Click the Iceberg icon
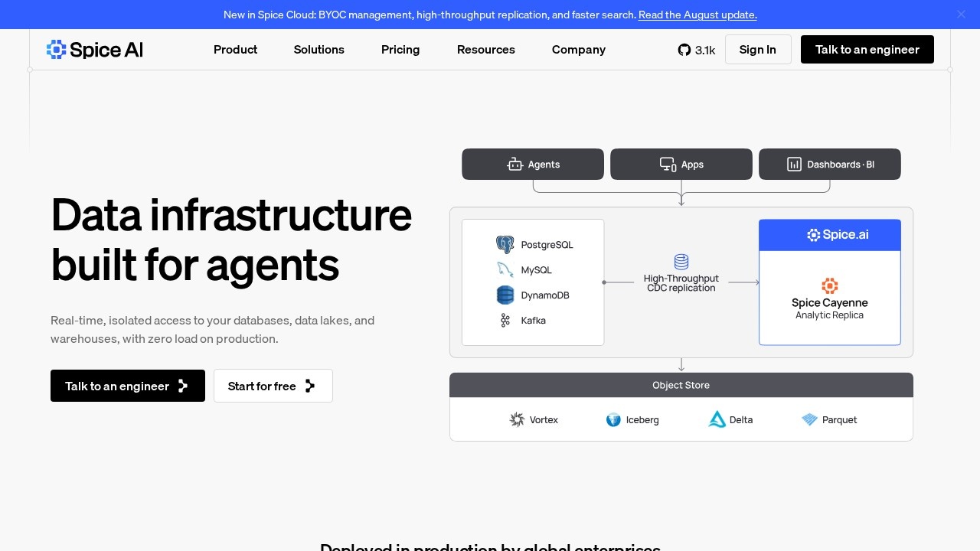 coord(613,419)
